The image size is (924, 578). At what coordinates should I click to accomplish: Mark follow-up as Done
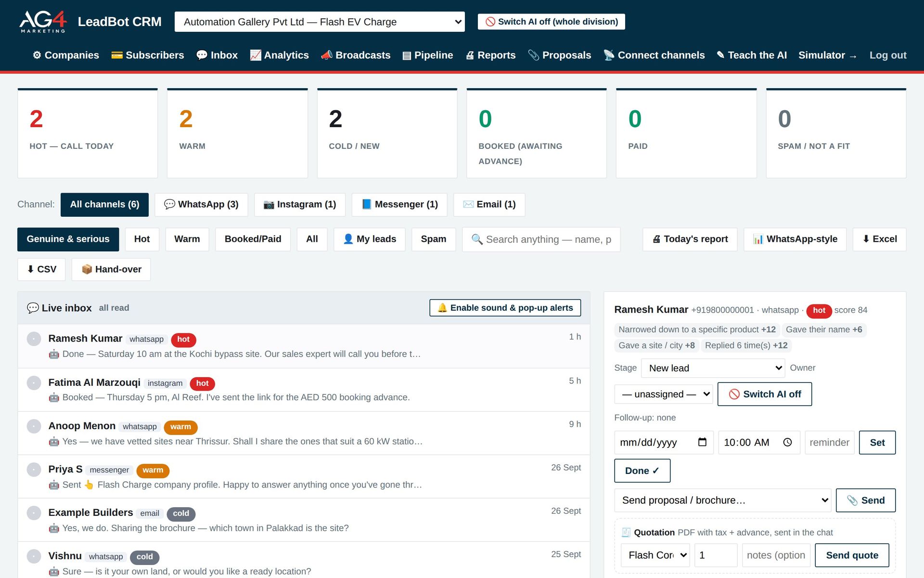tap(642, 471)
